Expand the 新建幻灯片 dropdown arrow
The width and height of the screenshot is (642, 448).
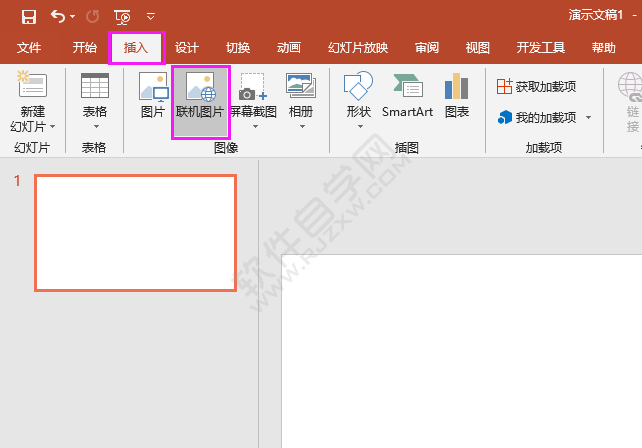[x=52, y=127]
